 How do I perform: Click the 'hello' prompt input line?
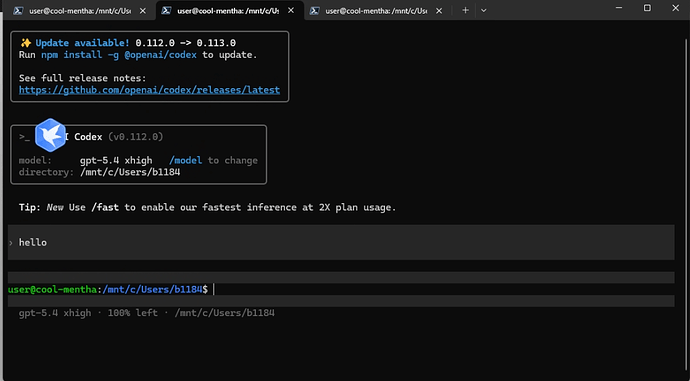click(341, 242)
